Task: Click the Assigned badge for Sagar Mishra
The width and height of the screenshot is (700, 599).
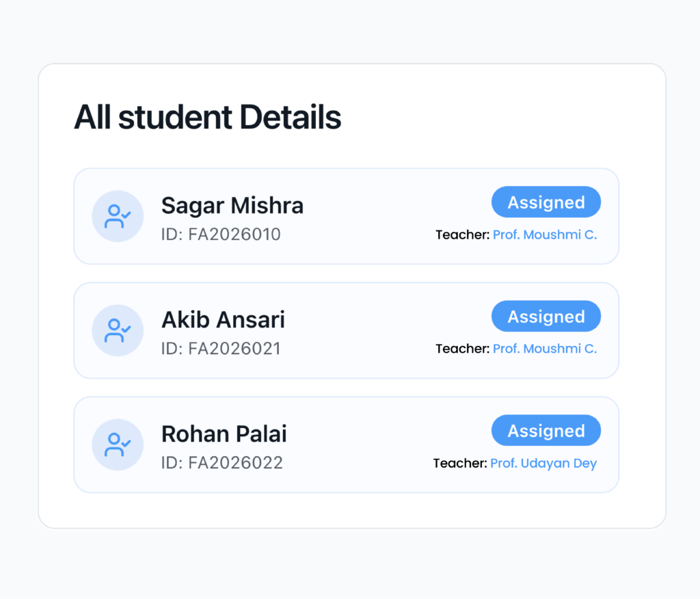Action: point(546,202)
